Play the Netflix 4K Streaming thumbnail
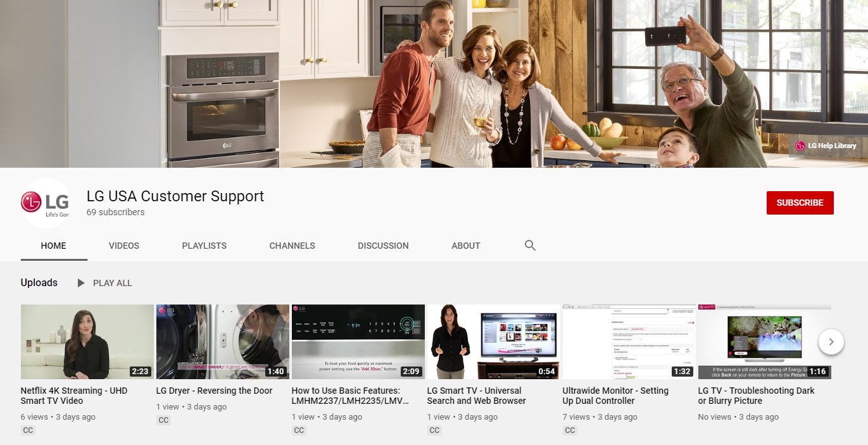 click(87, 342)
